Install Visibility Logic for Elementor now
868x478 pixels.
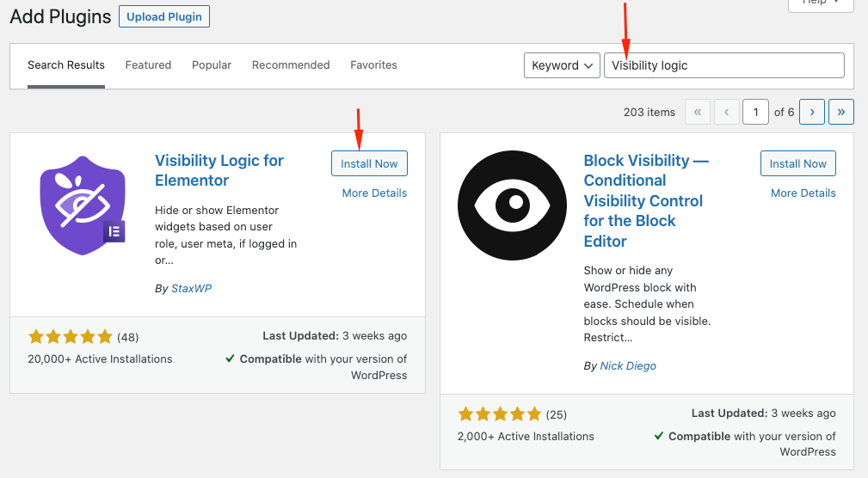tap(369, 163)
